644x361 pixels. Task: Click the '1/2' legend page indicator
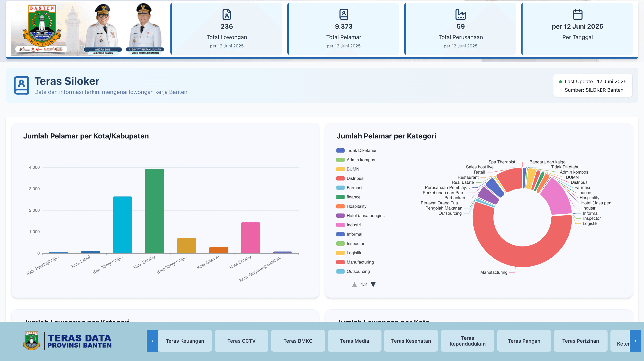(x=364, y=285)
